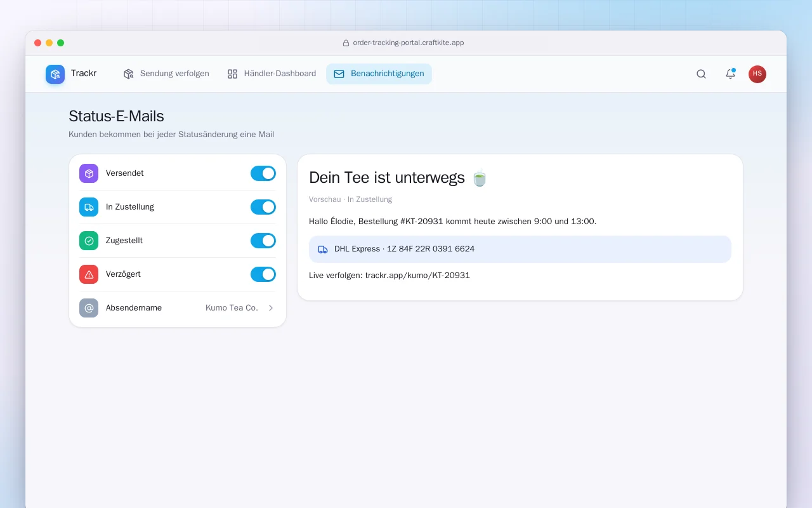Click the Trackr logo icon
812x508 pixels.
[55, 74]
